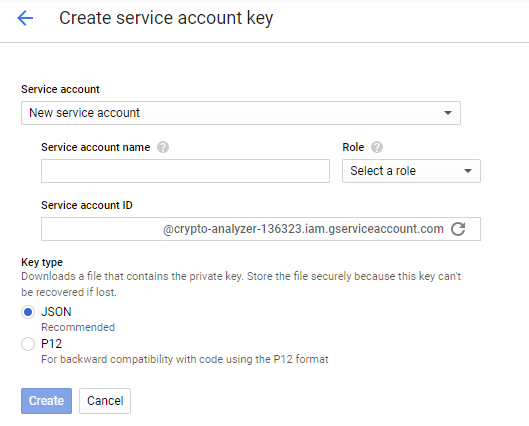This screenshot has height=426, width=529.
Task: Select the JSON key type radio button
Action: pyautogui.click(x=28, y=312)
